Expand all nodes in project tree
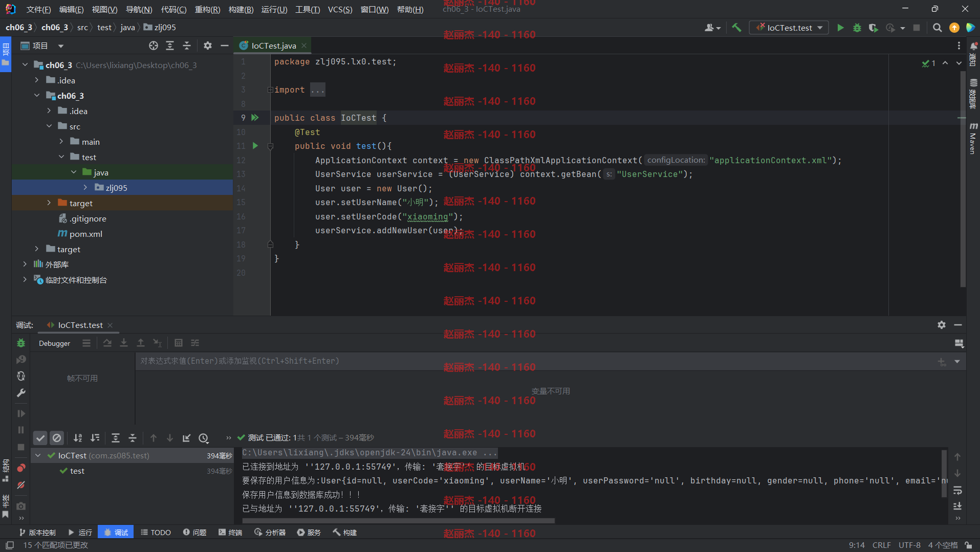The height and width of the screenshot is (552, 980). click(x=170, y=46)
